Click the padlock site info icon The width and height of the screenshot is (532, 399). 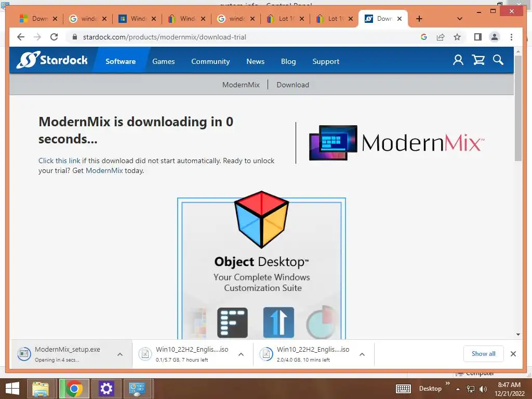click(x=75, y=37)
